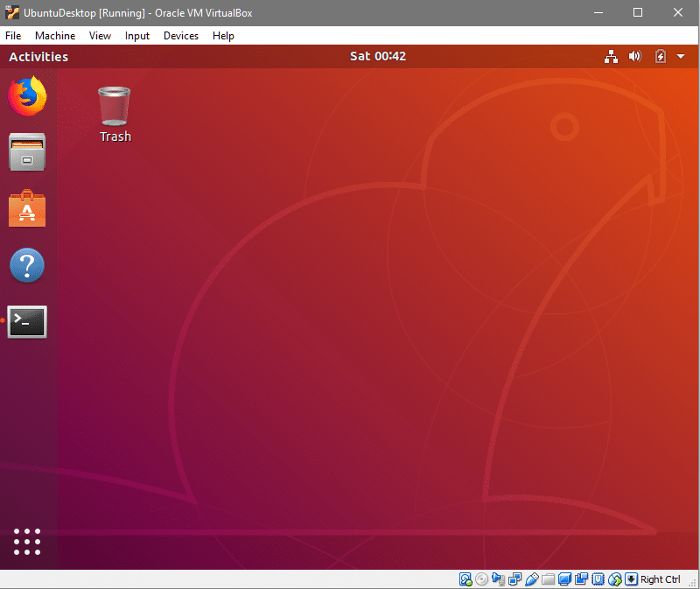Select the Trash icon on desktop
700x589 pixels.
115,114
